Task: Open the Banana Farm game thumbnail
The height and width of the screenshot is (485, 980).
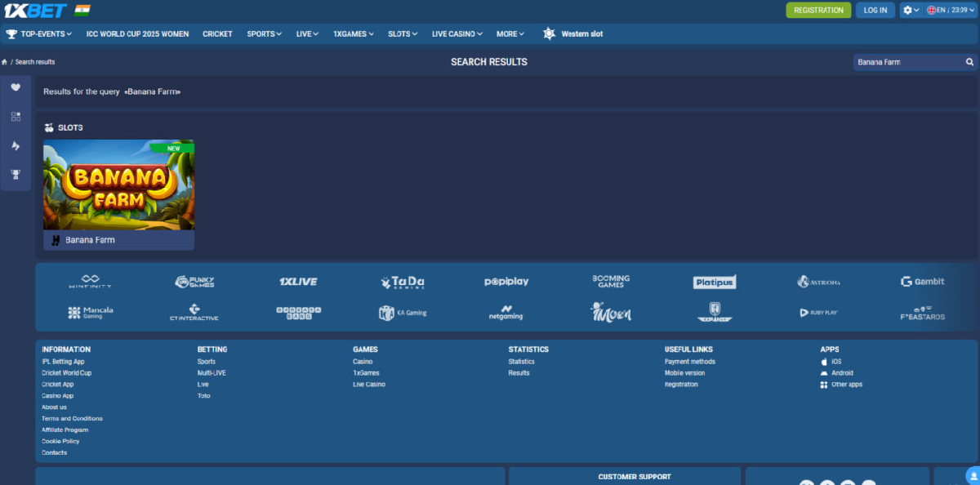Action: (118, 185)
